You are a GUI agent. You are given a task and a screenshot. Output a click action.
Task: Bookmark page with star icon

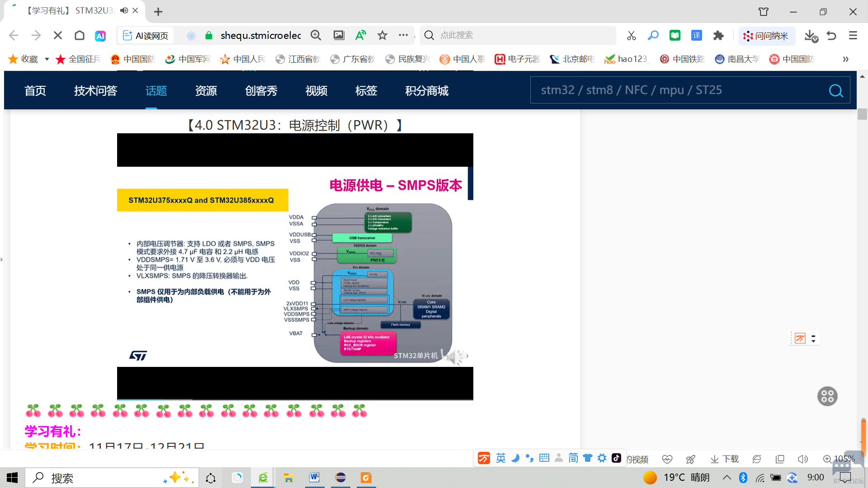[382, 35]
